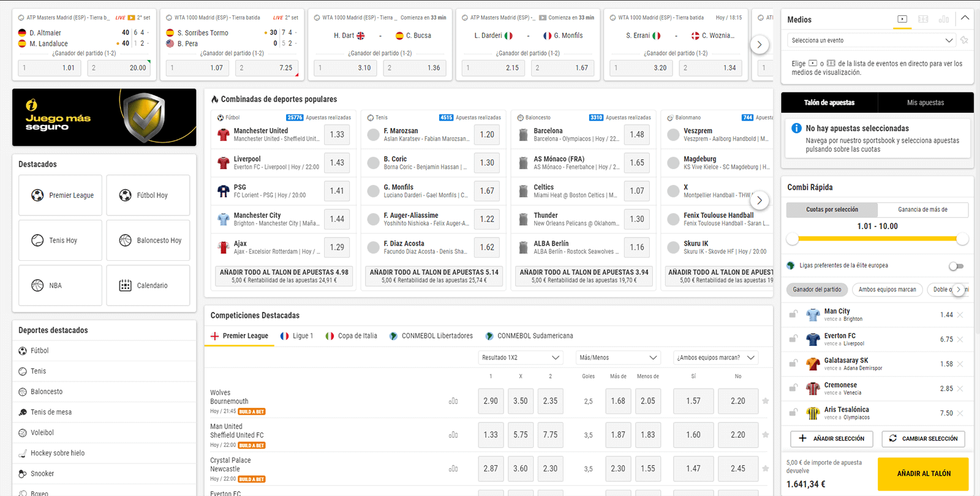Click the video stream icon in Medios

point(902,19)
